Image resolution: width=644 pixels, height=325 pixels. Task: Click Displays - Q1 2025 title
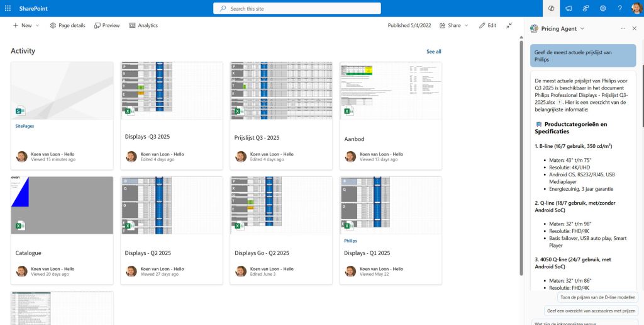coord(367,253)
